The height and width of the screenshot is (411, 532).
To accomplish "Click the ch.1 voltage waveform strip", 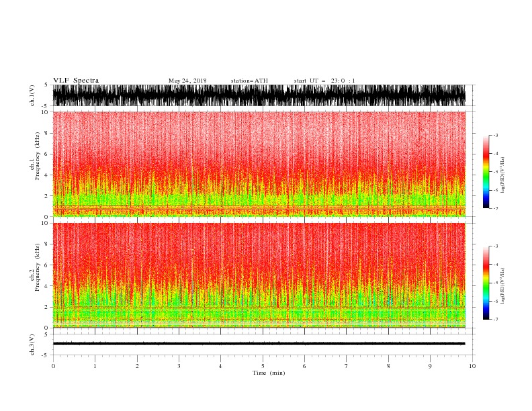I will tap(259, 95).
